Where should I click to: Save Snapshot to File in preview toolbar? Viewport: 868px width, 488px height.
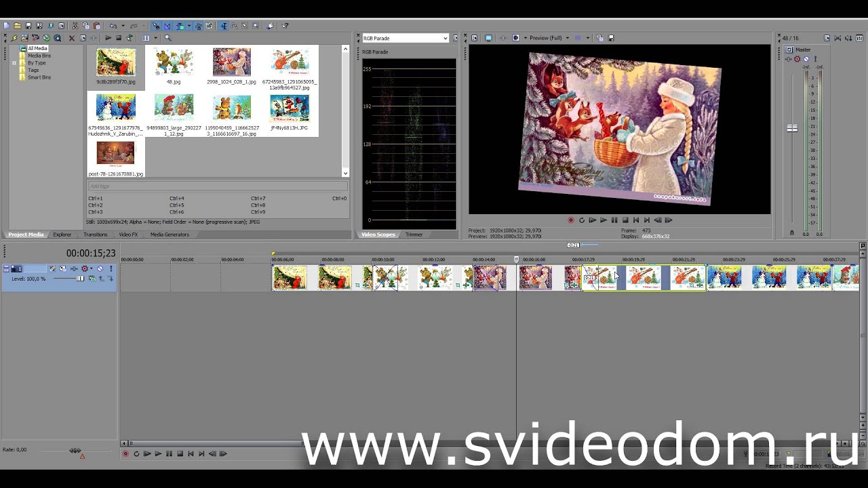tap(611, 38)
